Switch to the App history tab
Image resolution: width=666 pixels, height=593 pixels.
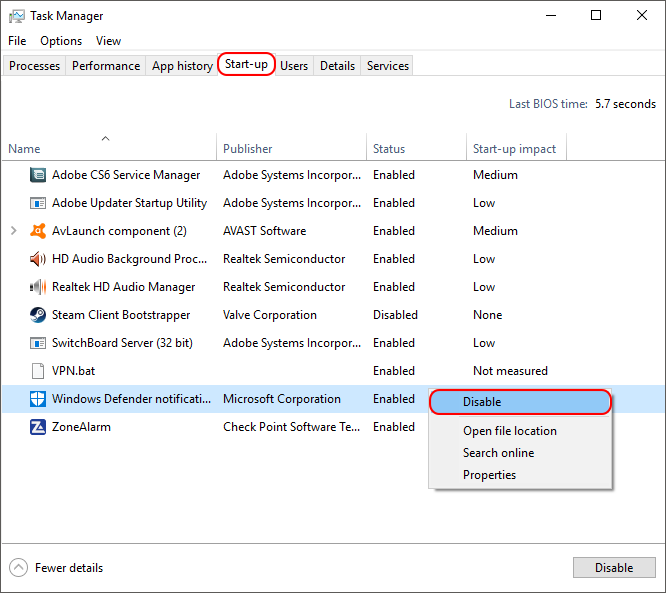pos(182,66)
